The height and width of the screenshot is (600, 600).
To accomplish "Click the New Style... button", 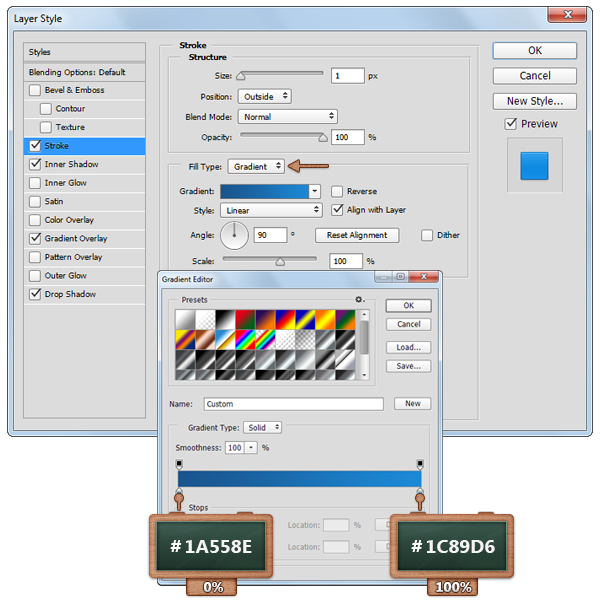I will [x=534, y=101].
